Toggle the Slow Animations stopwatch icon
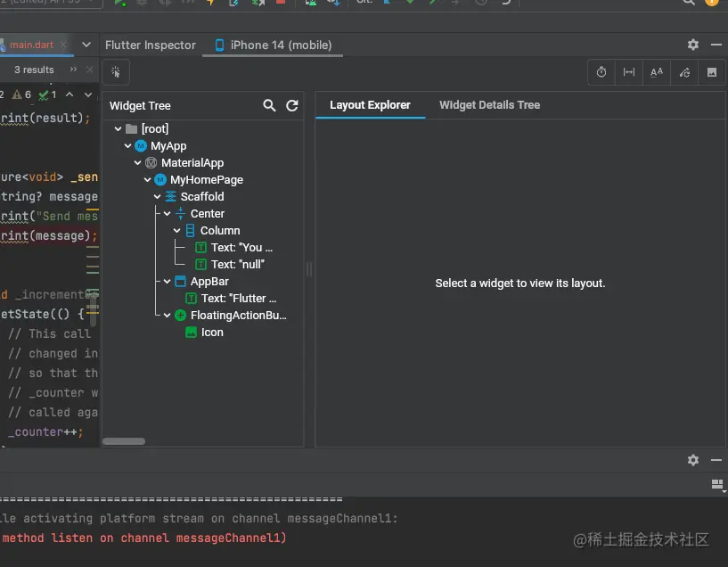This screenshot has width=728, height=567. point(601,72)
